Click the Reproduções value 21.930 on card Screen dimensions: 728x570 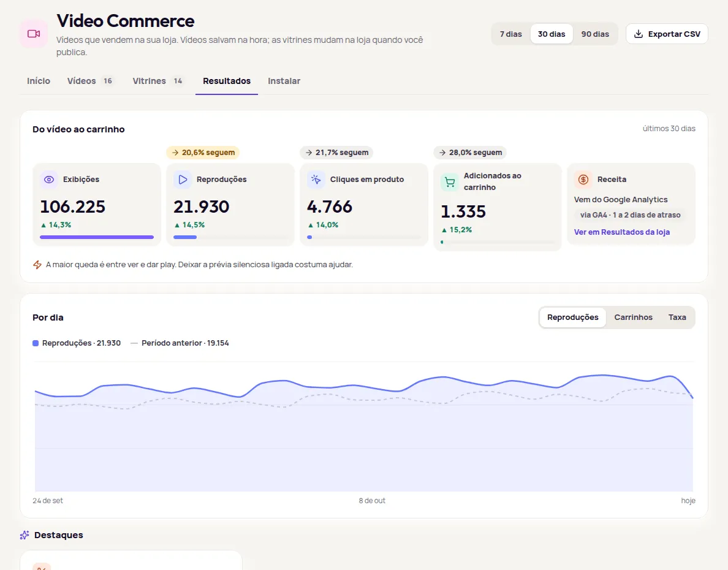[x=202, y=207]
